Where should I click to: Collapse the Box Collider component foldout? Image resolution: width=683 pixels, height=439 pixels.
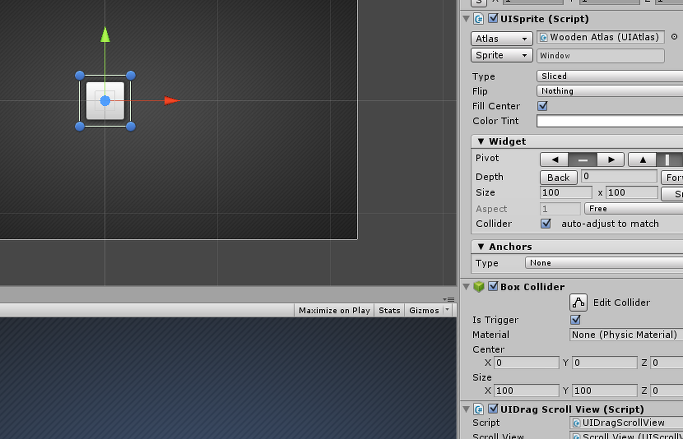point(467,287)
